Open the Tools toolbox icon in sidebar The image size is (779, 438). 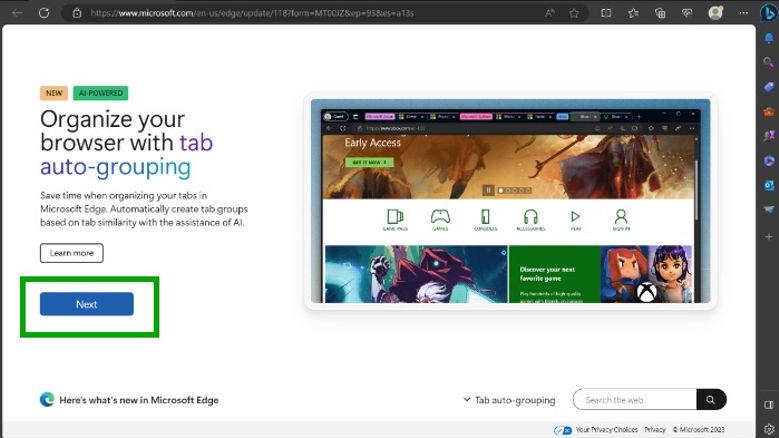click(769, 111)
